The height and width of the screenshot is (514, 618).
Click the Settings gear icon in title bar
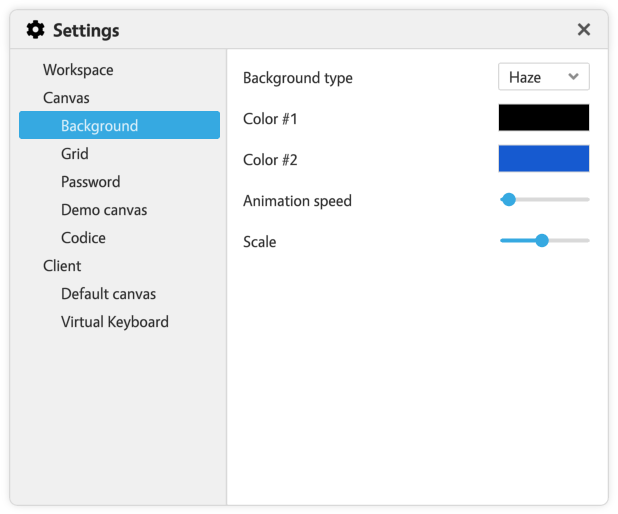pos(35,30)
